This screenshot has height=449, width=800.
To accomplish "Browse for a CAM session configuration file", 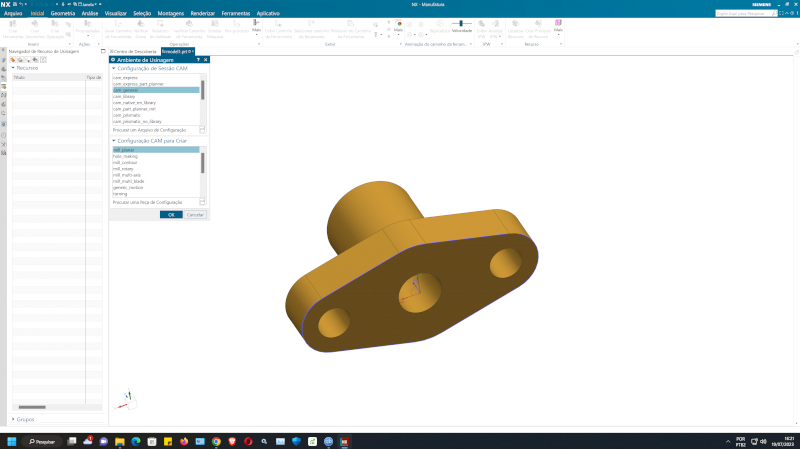I will [x=203, y=130].
